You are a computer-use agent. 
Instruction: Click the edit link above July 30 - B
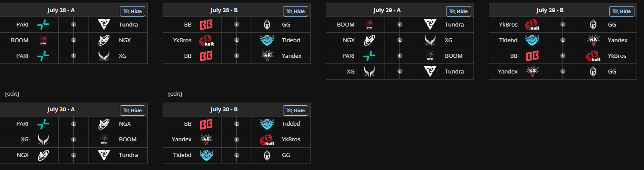(x=175, y=93)
